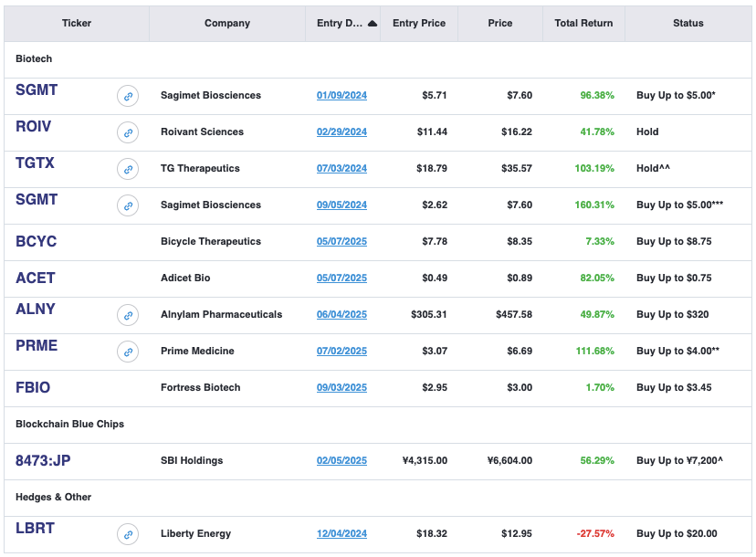
Task: Click the FBIO ticker symbol
Action: point(33,387)
